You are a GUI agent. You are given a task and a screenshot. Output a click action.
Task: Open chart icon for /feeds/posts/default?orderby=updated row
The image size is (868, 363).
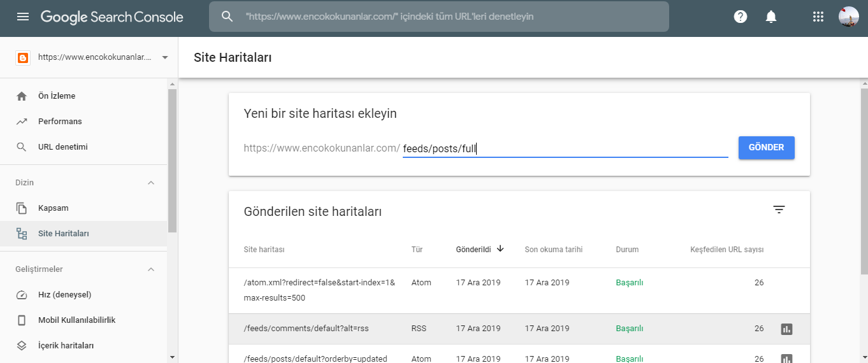click(786, 359)
